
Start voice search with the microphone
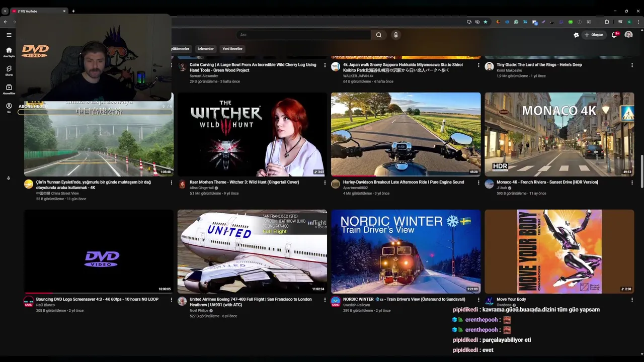click(396, 35)
